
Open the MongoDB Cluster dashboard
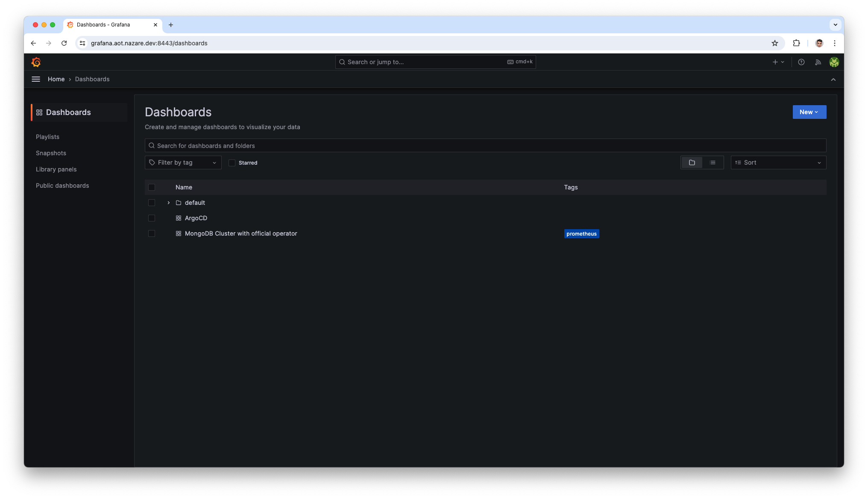(241, 233)
